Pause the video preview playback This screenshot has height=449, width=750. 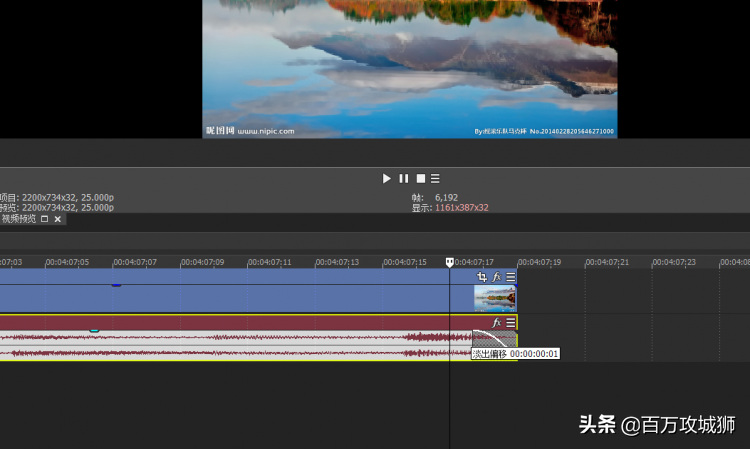(404, 178)
